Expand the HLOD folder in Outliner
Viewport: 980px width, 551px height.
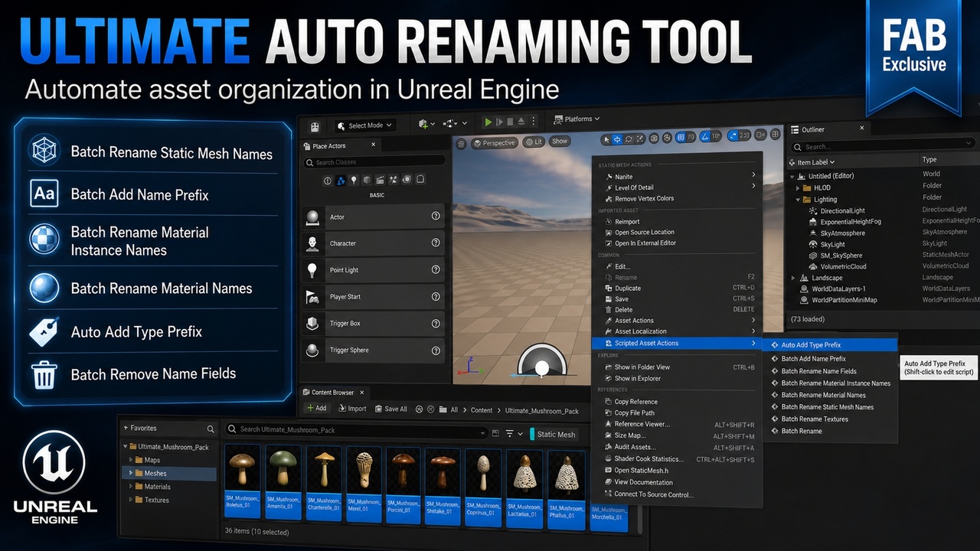(x=798, y=187)
